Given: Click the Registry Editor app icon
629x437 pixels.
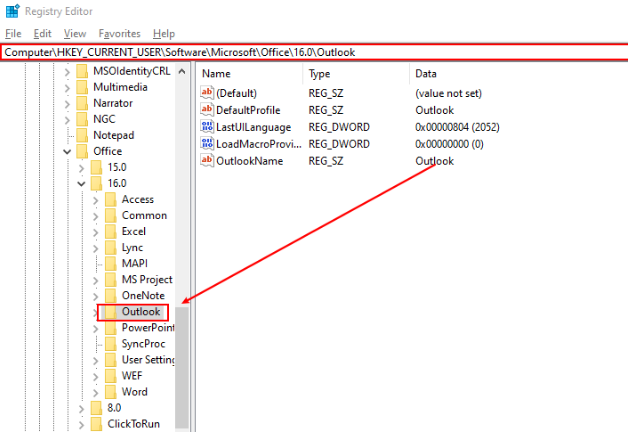Looking at the screenshot, I should pos(12,11).
